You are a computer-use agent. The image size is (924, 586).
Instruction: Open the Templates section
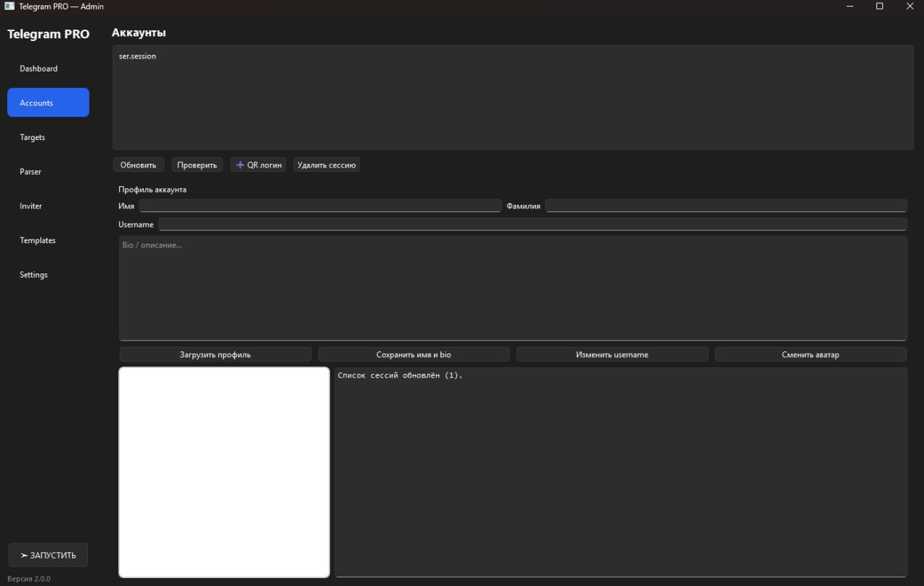point(48,240)
